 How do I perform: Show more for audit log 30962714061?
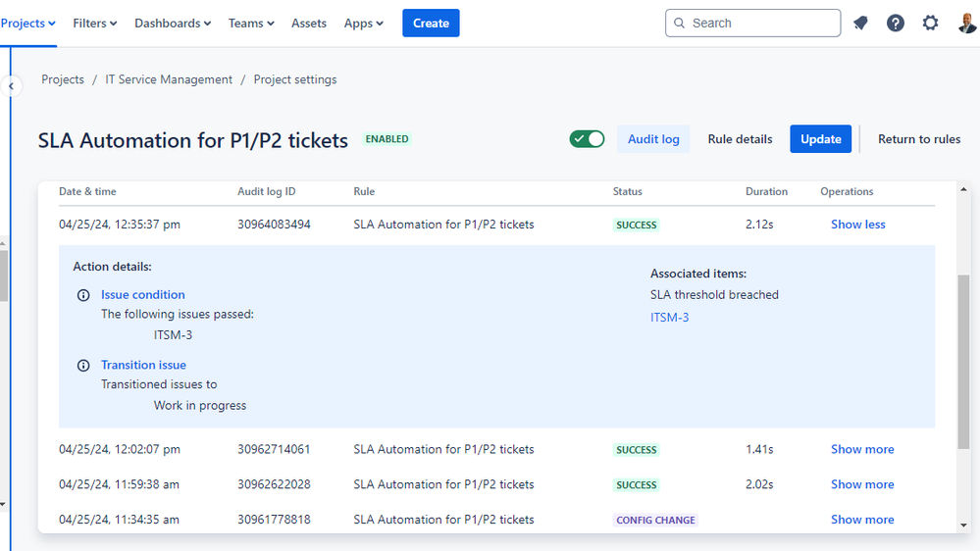862,449
